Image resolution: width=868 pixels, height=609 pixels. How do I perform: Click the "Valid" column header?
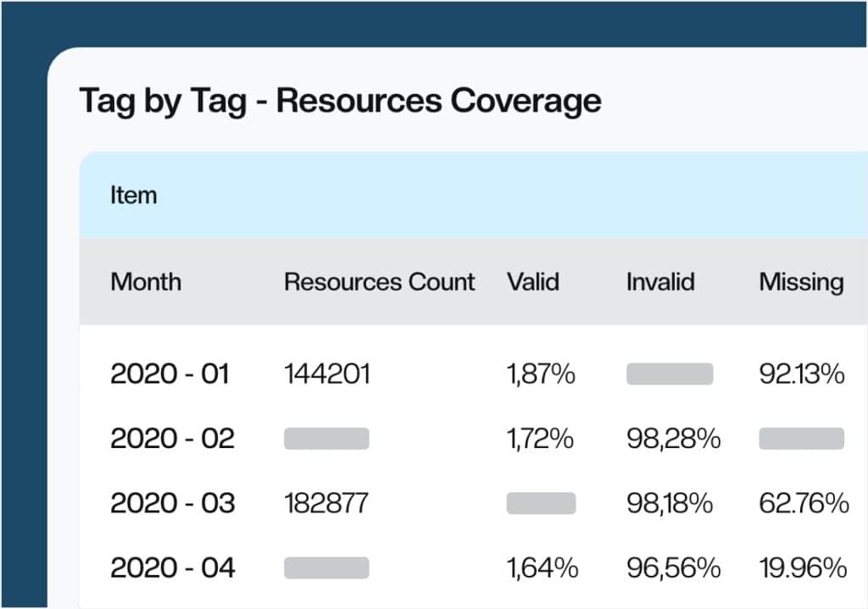point(533,282)
